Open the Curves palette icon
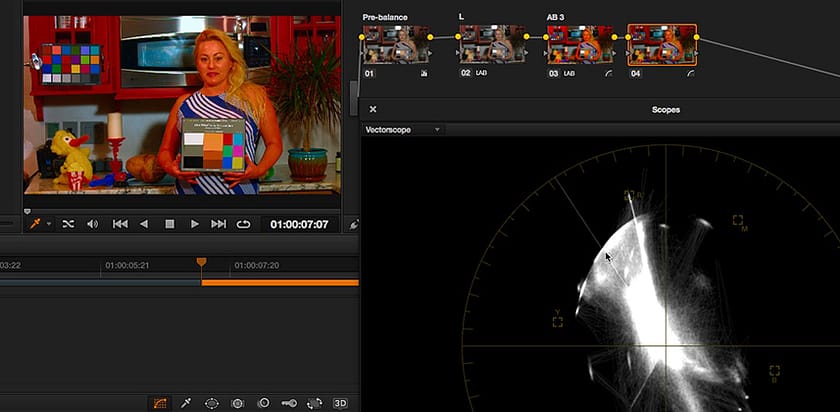 160,403
